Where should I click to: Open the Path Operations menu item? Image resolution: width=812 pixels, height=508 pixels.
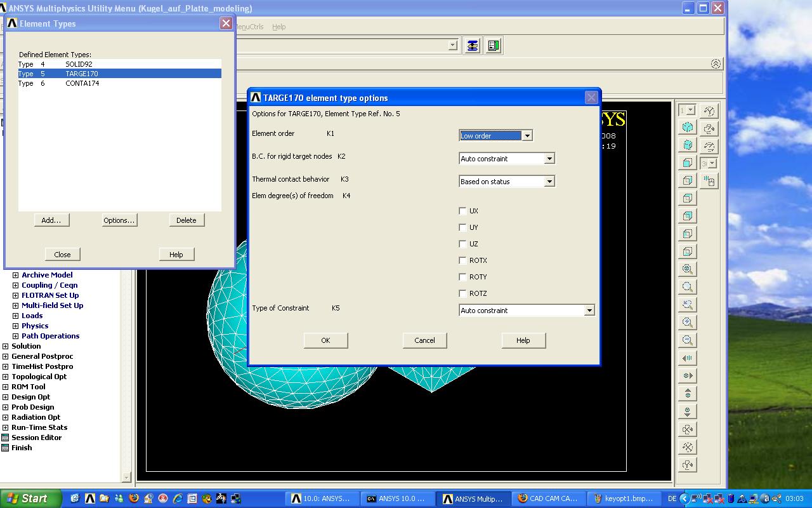pos(51,336)
